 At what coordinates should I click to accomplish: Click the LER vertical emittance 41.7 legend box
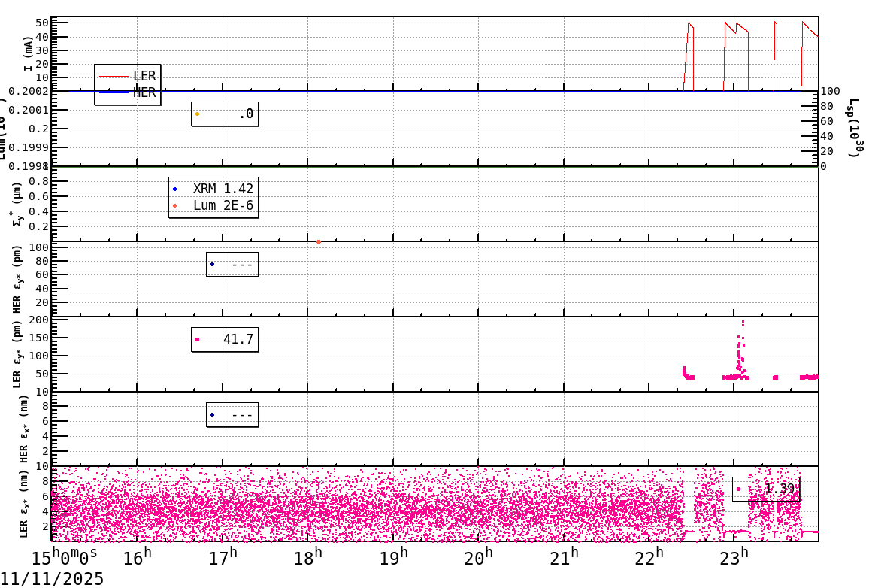225,339
